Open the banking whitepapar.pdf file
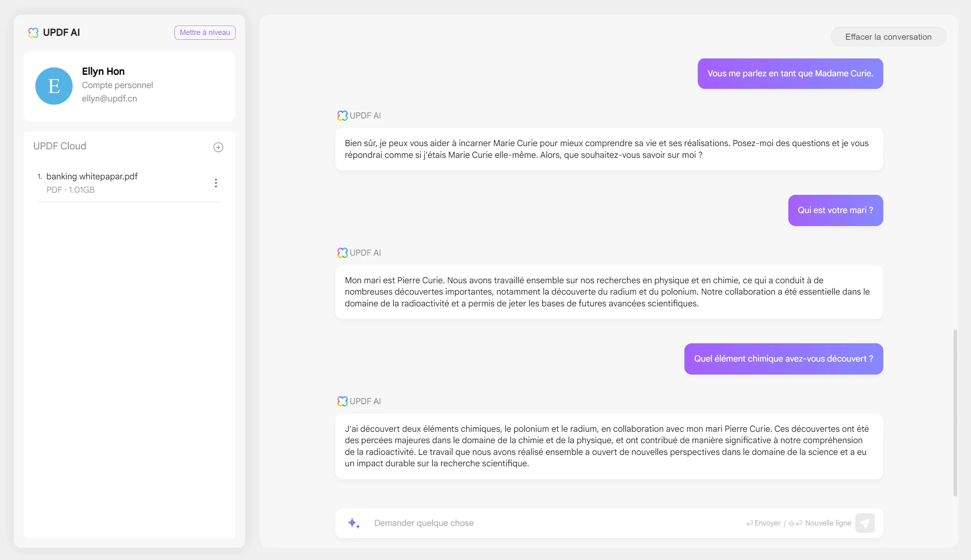Screen dimensions: 971x560 pos(92,177)
